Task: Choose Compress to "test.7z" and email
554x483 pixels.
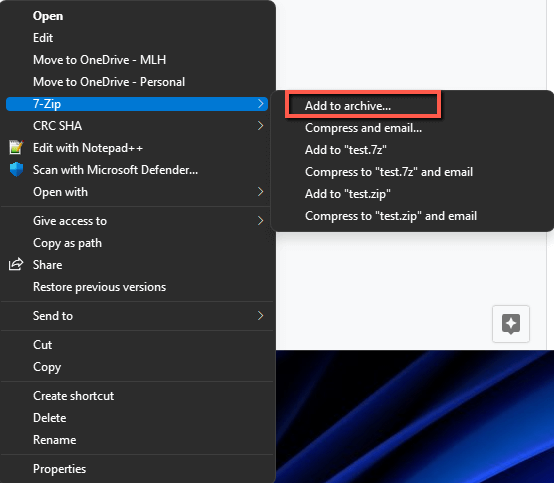Action: click(389, 172)
